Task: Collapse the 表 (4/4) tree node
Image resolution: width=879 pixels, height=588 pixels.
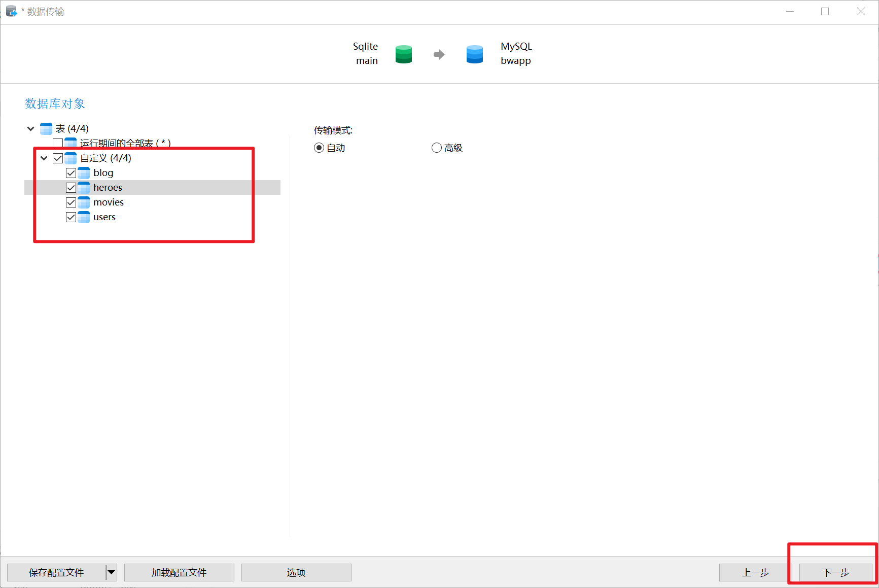Action: tap(31, 129)
